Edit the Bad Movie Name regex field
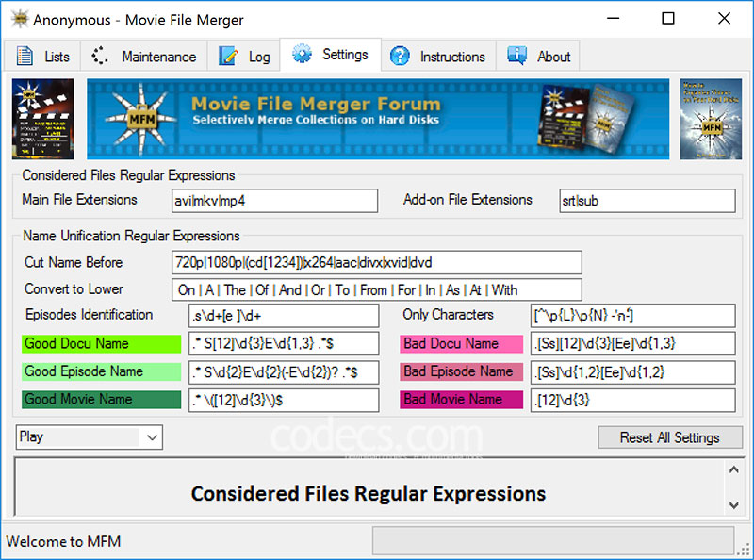 pyautogui.click(x=632, y=400)
